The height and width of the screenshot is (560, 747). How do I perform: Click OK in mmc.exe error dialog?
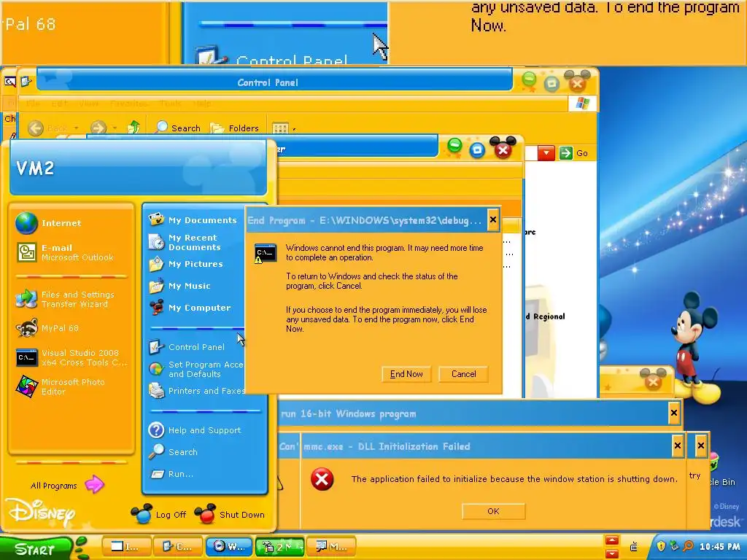point(494,511)
